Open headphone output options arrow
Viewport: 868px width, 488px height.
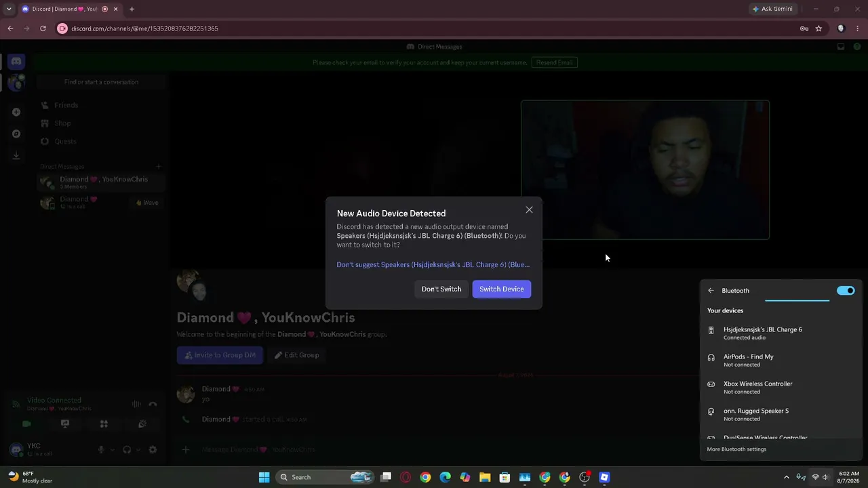(138, 449)
